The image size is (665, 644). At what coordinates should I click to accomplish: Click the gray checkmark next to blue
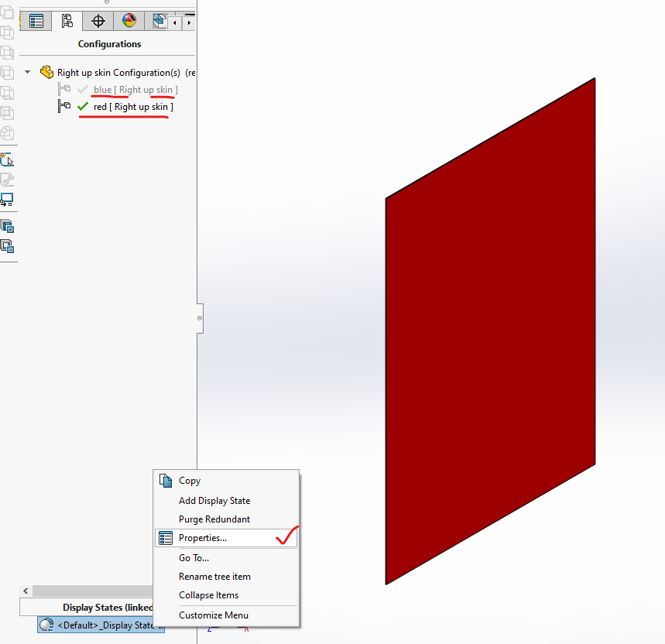pyautogui.click(x=83, y=90)
